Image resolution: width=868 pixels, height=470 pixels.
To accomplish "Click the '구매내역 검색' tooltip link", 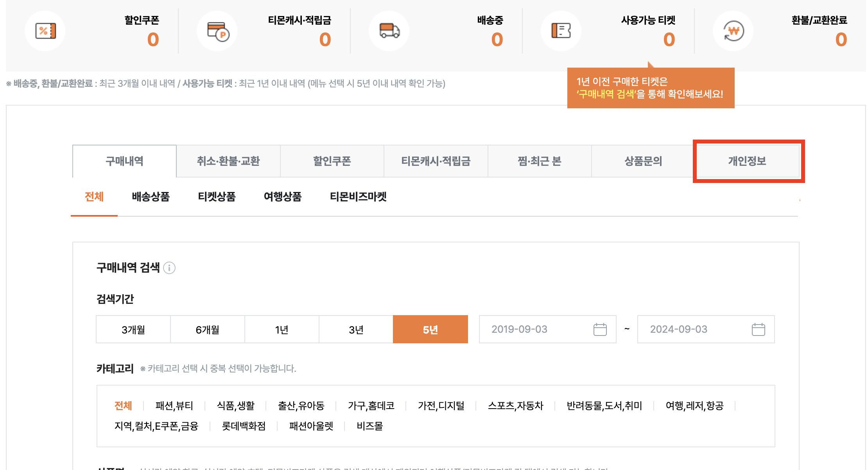I will point(607,93).
